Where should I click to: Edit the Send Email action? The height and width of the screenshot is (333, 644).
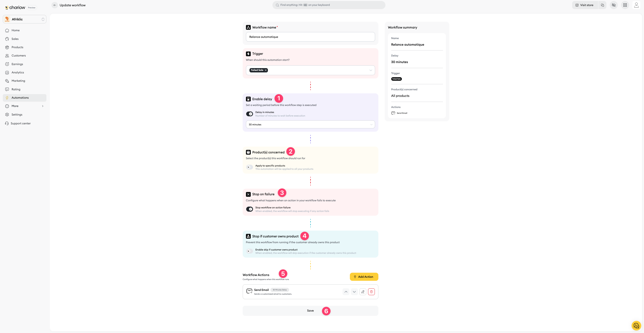coord(363,292)
